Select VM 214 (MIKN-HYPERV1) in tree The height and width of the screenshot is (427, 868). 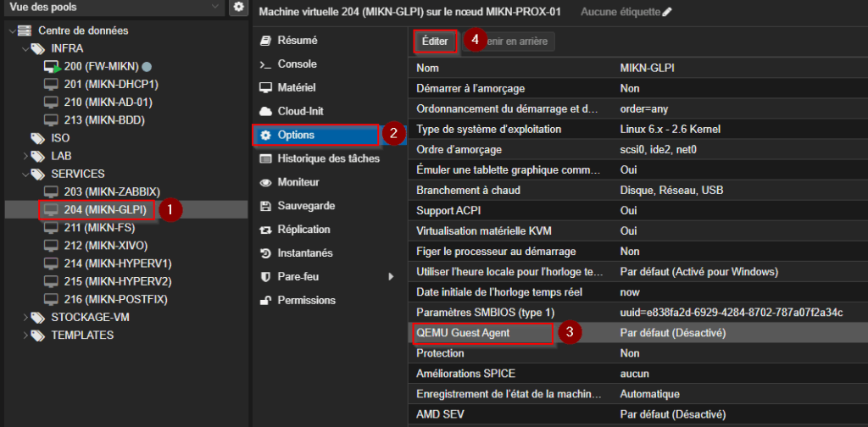pos(118,263)
